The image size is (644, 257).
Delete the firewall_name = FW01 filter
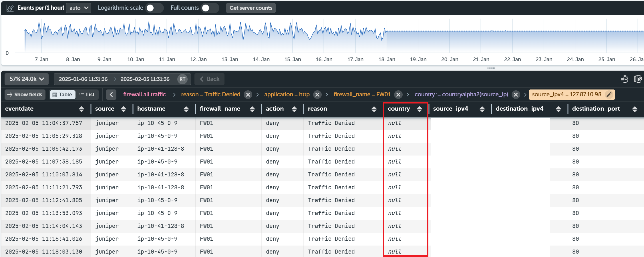pos(398,95)
